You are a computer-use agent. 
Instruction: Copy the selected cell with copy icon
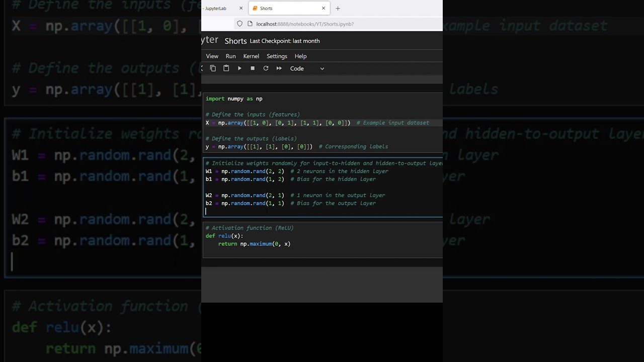click(213, 68)
